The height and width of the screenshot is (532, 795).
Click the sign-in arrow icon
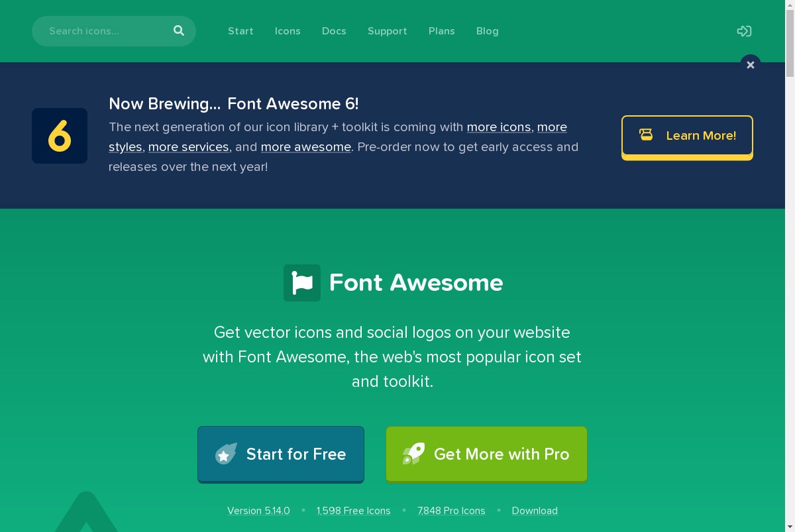click(x=744, y=31)
